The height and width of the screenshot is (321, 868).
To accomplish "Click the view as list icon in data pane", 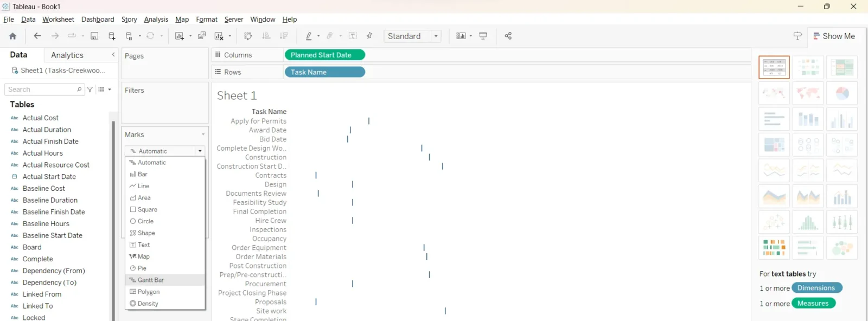I will (x=101, y=89).
